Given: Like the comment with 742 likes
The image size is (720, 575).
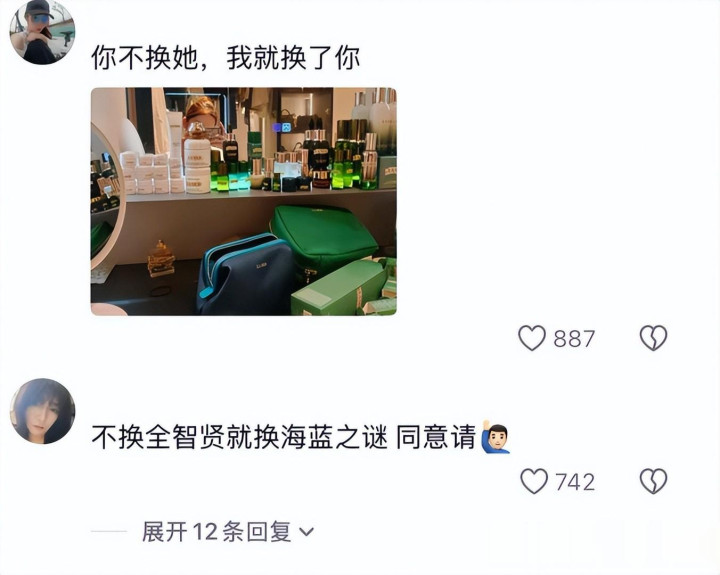Looking at the screenshot, I should tap(534, 481).
